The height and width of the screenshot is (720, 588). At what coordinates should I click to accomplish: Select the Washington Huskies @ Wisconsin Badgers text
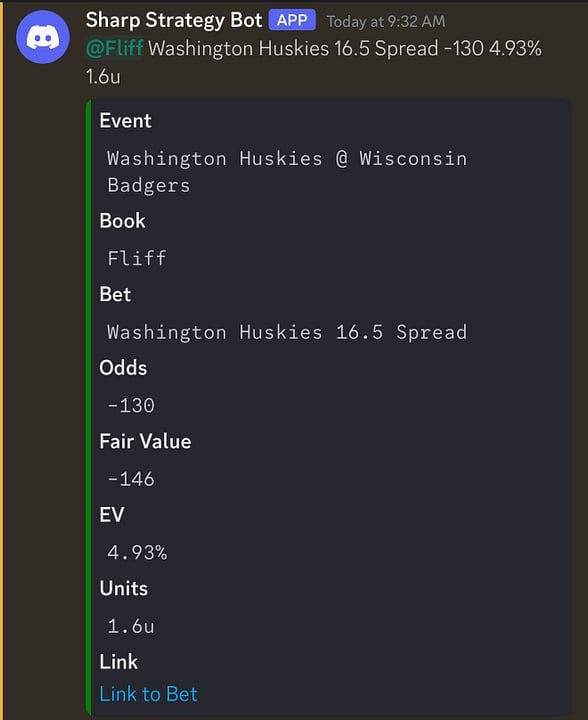(x=287, y=172)
